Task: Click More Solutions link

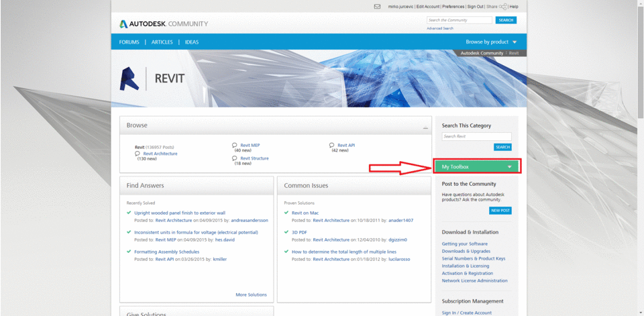Action: click(x=251, y=295)
